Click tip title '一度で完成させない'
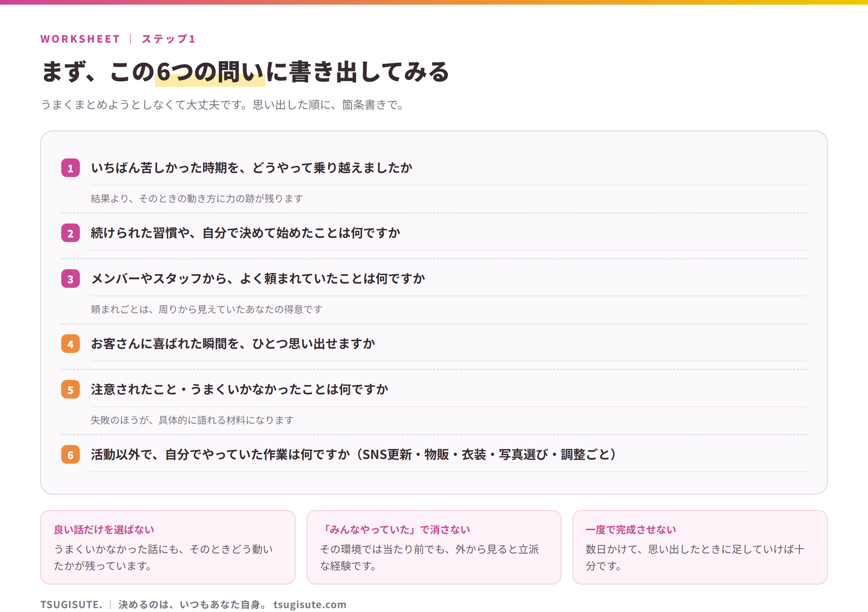 click(631, 529)
